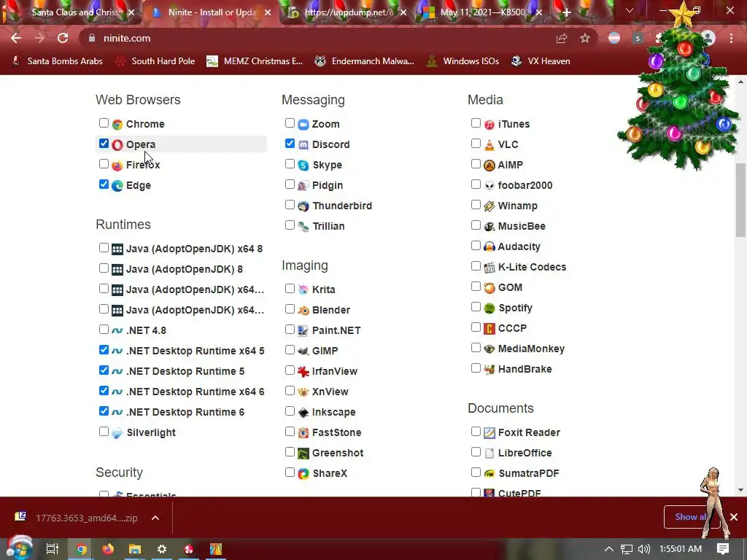Click the iTunes icon under Media
747x560 pixels.
click(489, 124)
